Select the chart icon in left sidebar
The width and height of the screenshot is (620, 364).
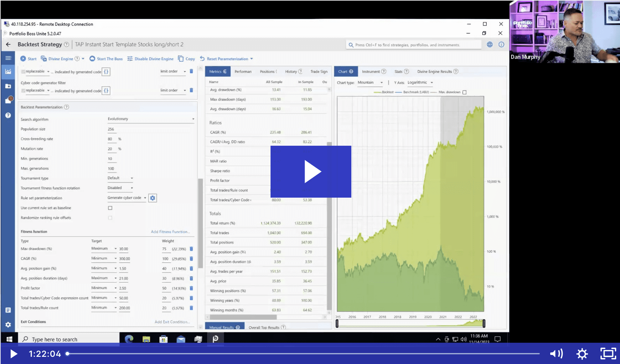point(8,71)
